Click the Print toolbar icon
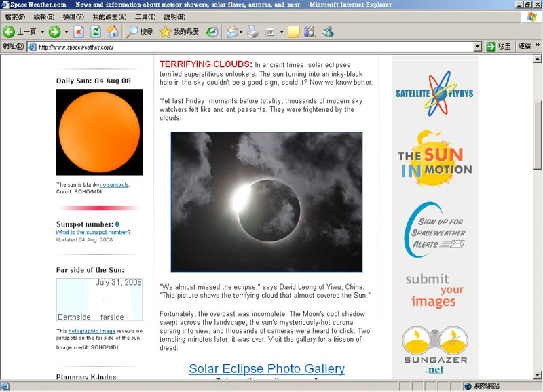The image size is (543, 392). [x=253, y=32]
